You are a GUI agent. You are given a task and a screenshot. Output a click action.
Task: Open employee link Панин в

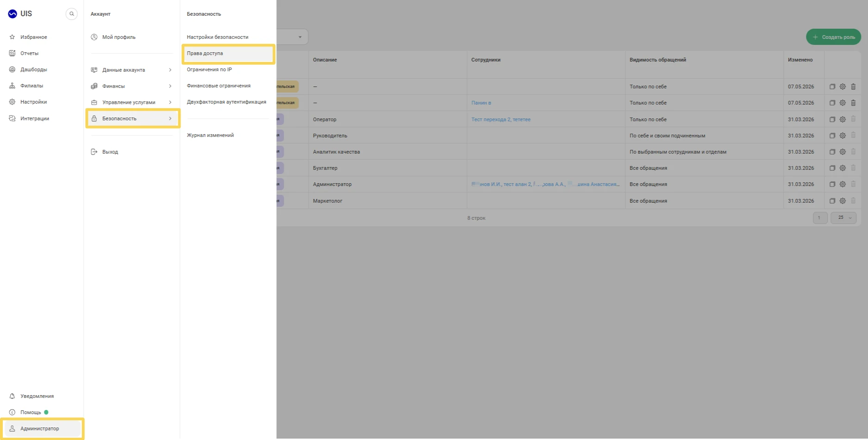[x=481, y=103]
